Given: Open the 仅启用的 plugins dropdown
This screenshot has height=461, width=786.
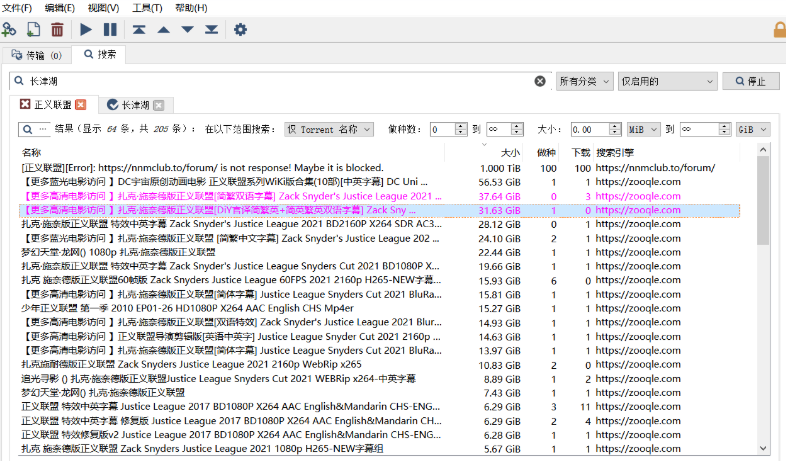Looking at the screenshot, I should 667,81.
